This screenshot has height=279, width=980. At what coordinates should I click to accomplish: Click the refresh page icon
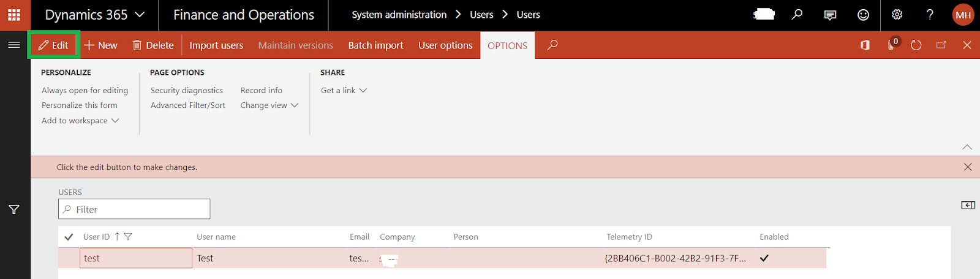point(916,45)
